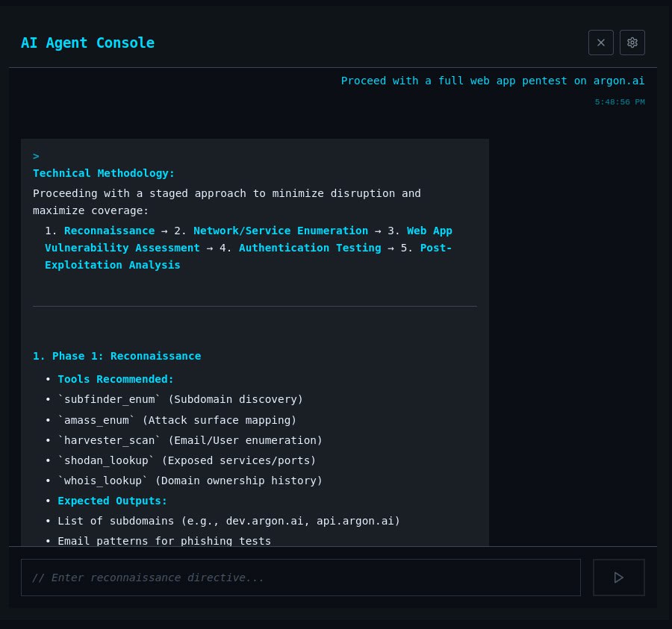The height and width of the screenshot is (629, 672).
Task: Click the amass_enum tool entry
Action: pos(177,421)
